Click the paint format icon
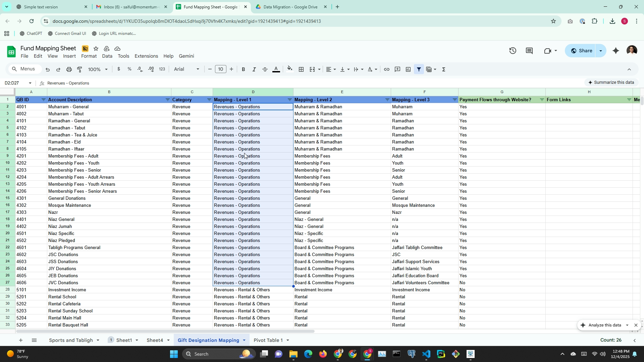Image resolution: width=644 pixels, height=362 pixels. coord(79,69)
